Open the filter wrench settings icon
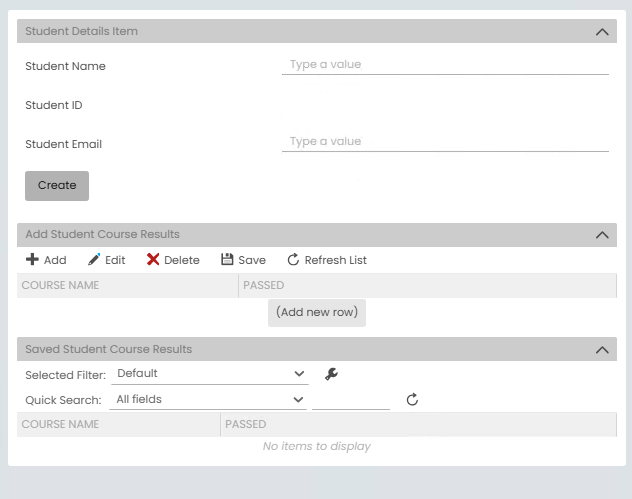This screenshot has height=499, width=632. pyautogui.click(x=331, y=374)
